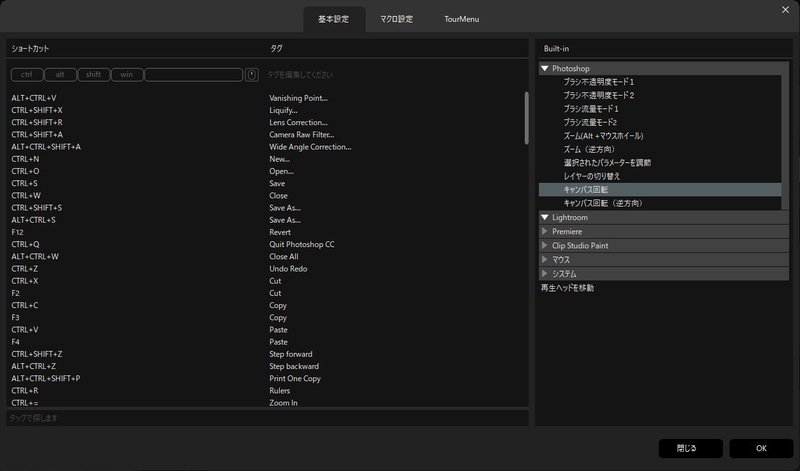Select the CTRL+O Open... row

pyautogui.click(x=265, y=171)
